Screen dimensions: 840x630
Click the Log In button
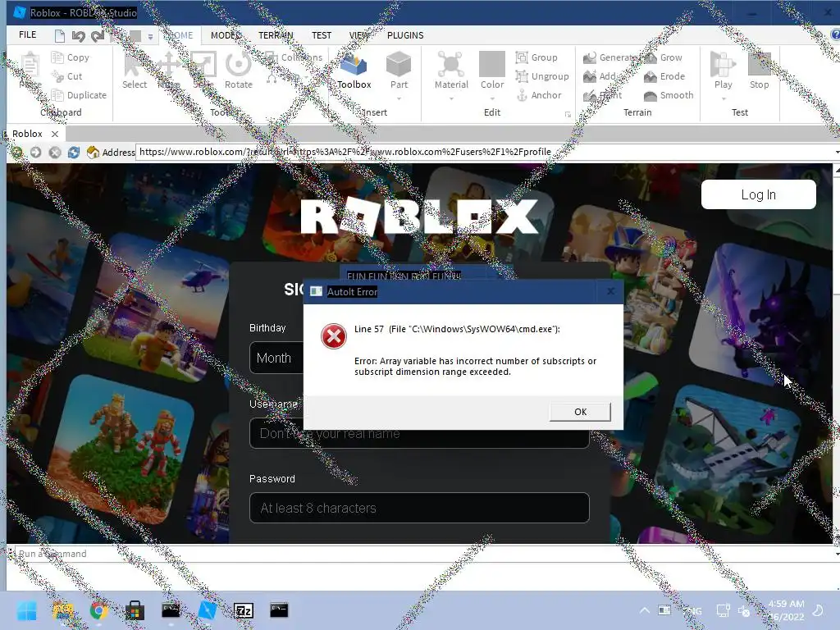pos(759,194)
